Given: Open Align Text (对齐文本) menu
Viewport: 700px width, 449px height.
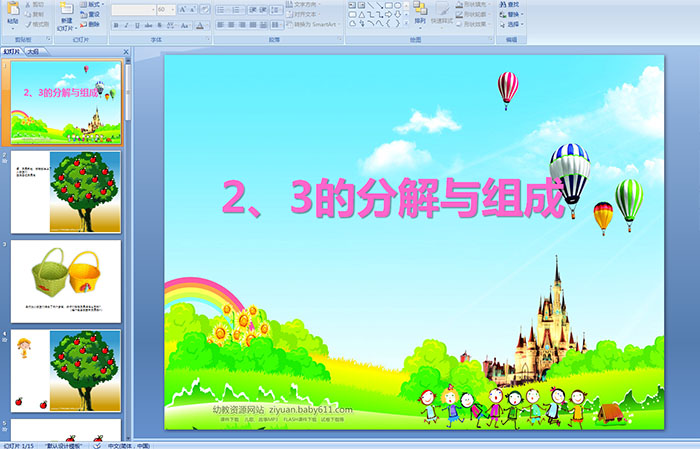Looking at the screenshot, I should [303, 14].
